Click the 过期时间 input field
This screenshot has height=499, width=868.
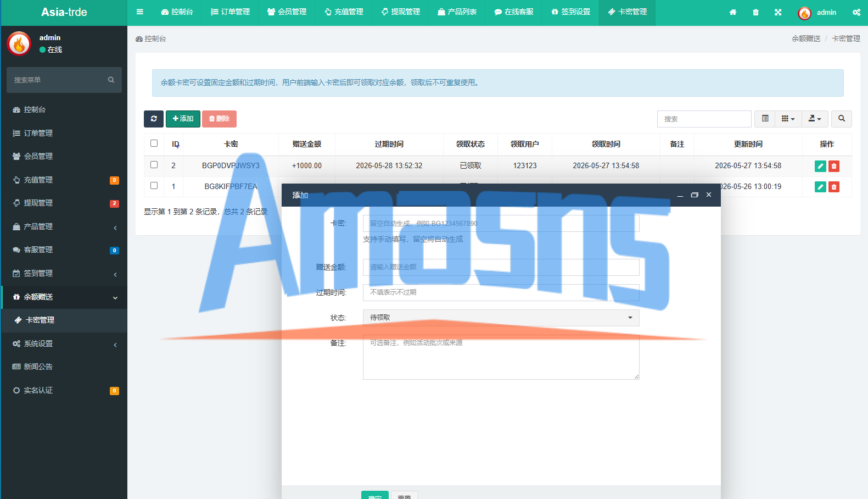point(501,292)
